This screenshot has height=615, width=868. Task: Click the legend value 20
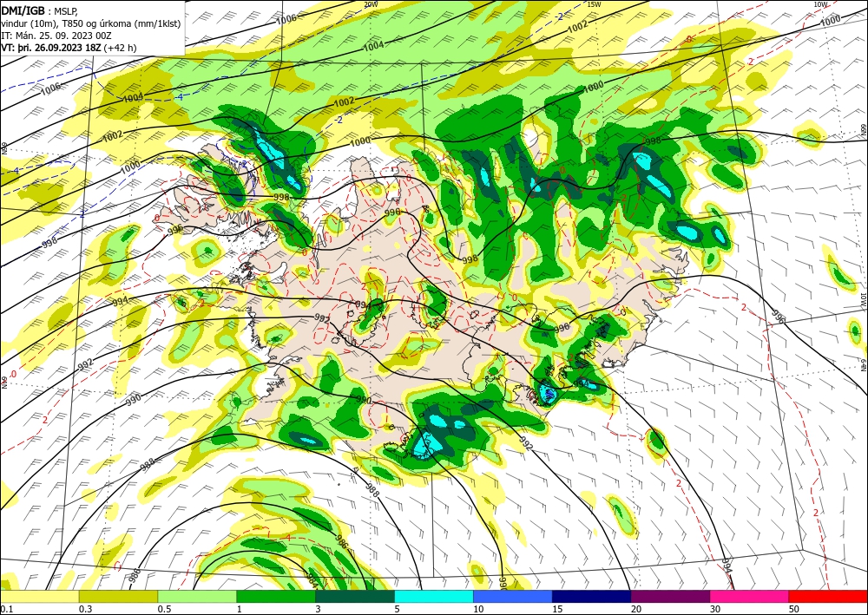coord(636,609)
